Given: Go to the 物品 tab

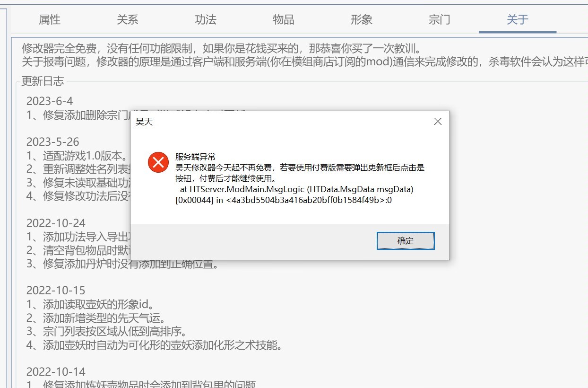Looking at the screenshot, I should point(284,20).
